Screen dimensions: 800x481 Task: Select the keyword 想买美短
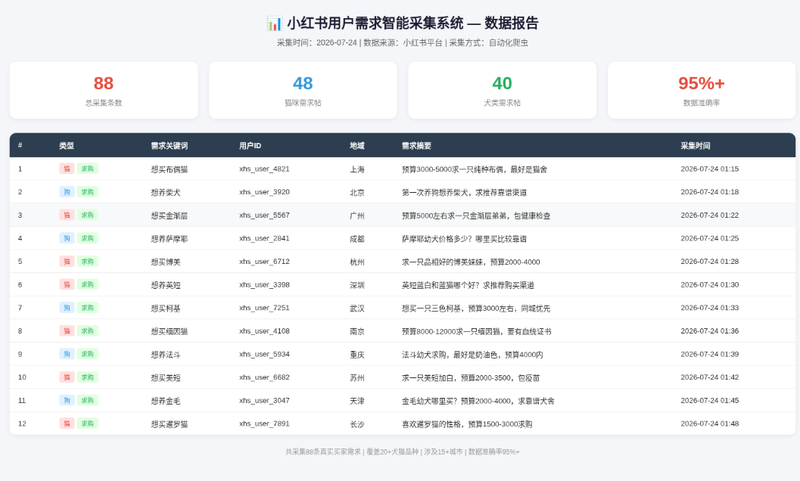click(165, 378)
